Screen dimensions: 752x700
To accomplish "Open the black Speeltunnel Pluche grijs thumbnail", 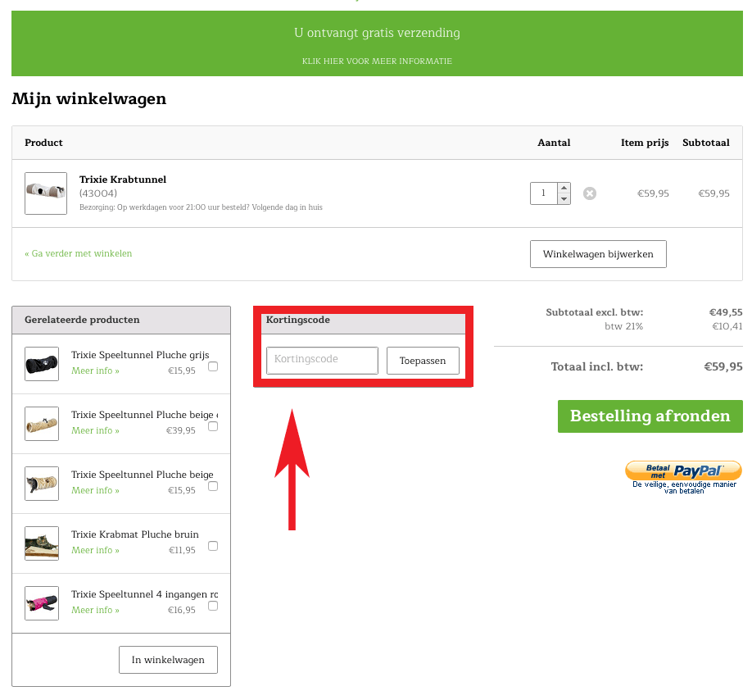I will point(42,364).
